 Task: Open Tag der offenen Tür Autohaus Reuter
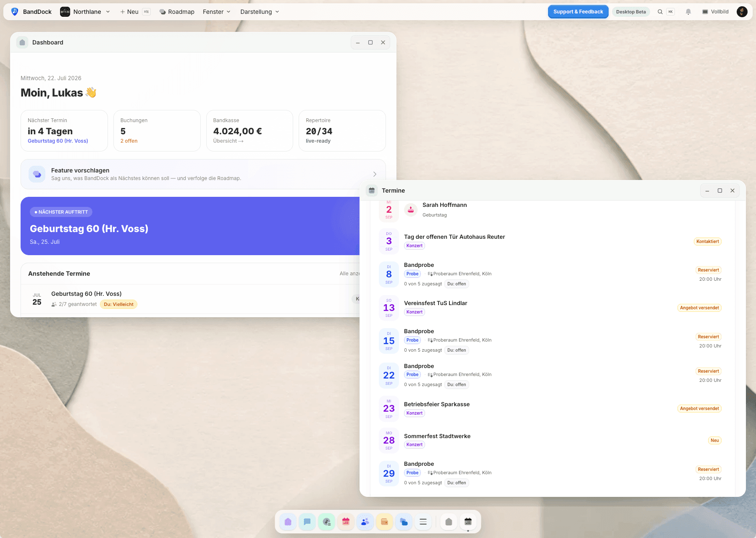pyautogui.click(x=550, y=241)
